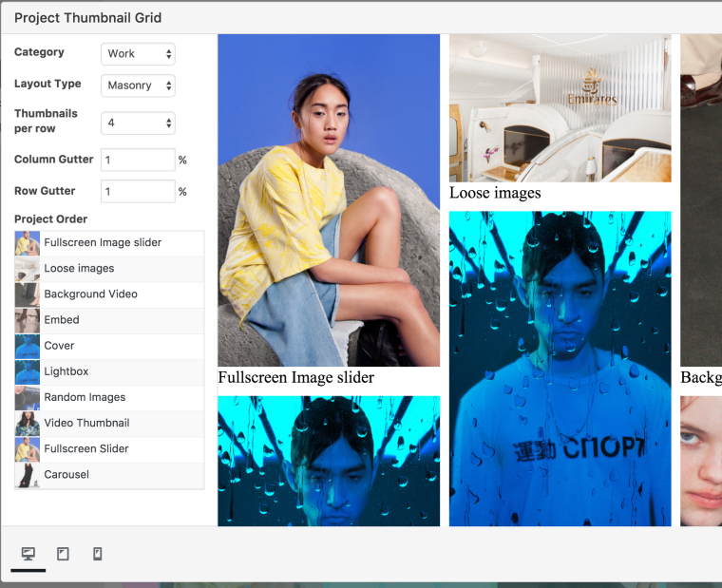Click the woman in yellow shirt image
The width and height of the screenshot is (722, 588).
coord(329,200)
